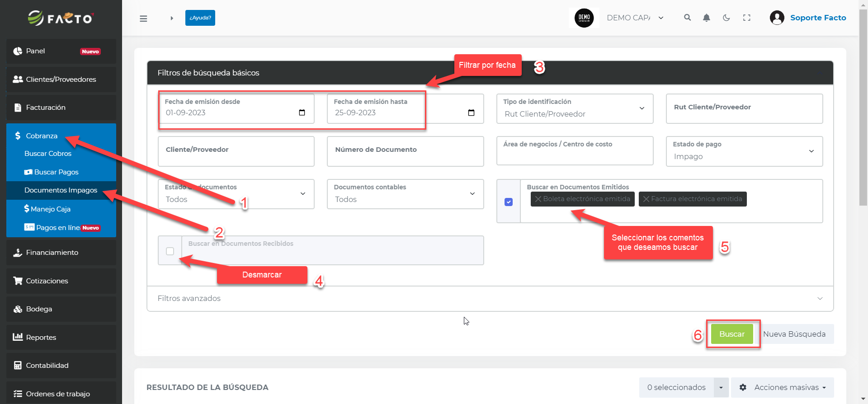Open the Tipo de identificación dropdown
Image resolution: width=868 pixels, height=404 pixels.
coord(574,109)
